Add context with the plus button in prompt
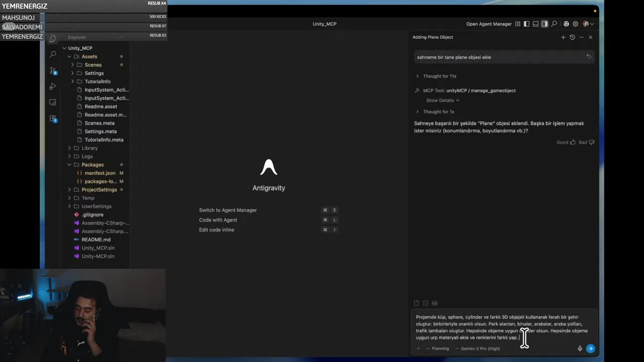Viewport: 644px width, 362px height. pyautogui.click(x=418, y=348)
